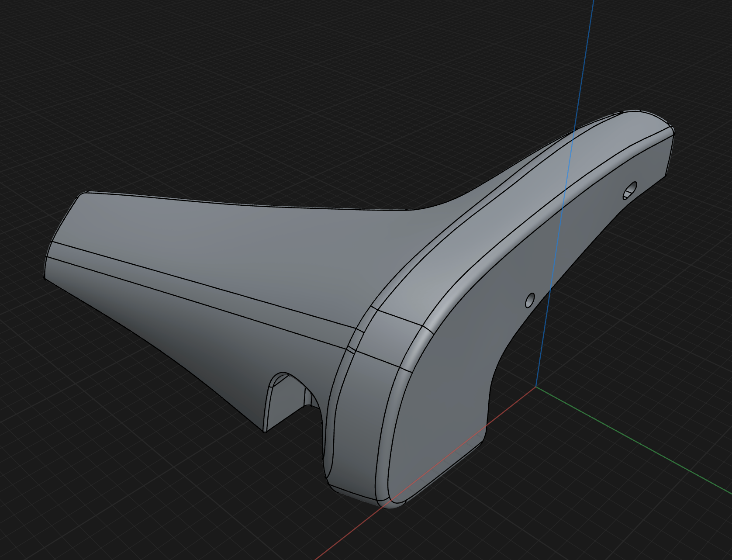Click the sharp bottom corner left of the notch
This screenshot has width=732, height=560.
click(265, 431)
